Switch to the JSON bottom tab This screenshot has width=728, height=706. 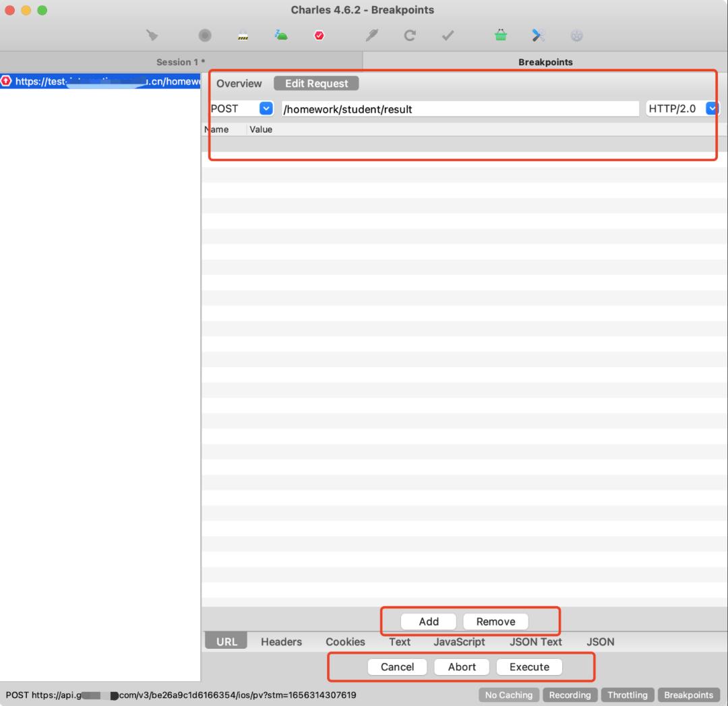[601, 641]
